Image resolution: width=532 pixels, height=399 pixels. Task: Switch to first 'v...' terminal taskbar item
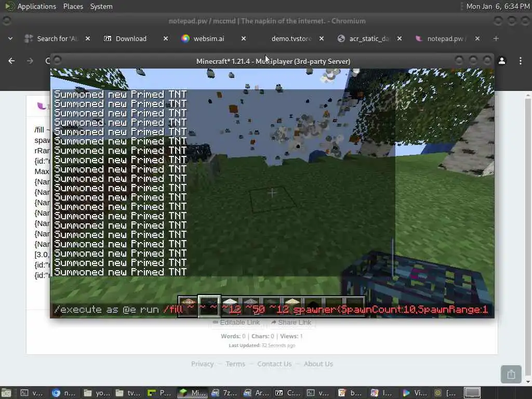pos(32,393)
